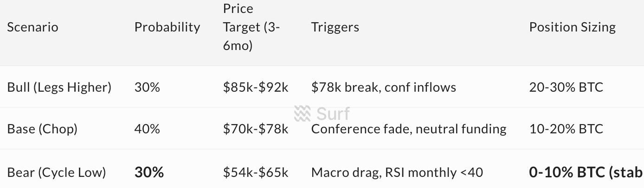Select the Bull (Legs Higher) scenario cell
The height and width of the screenshot is (188, 644).
(59, 87)
